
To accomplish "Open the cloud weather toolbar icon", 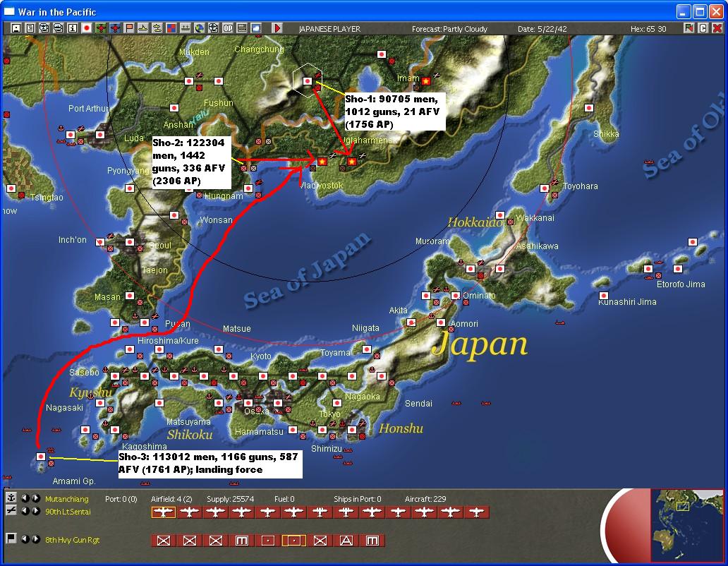I will (x=256, y=28).
